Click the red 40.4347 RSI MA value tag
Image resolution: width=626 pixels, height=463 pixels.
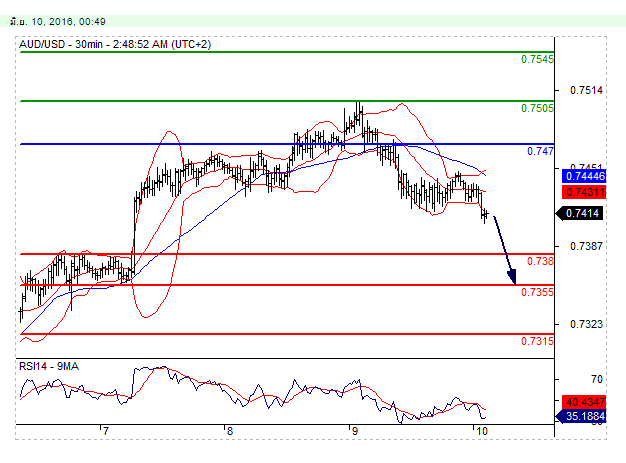point(584,402)
